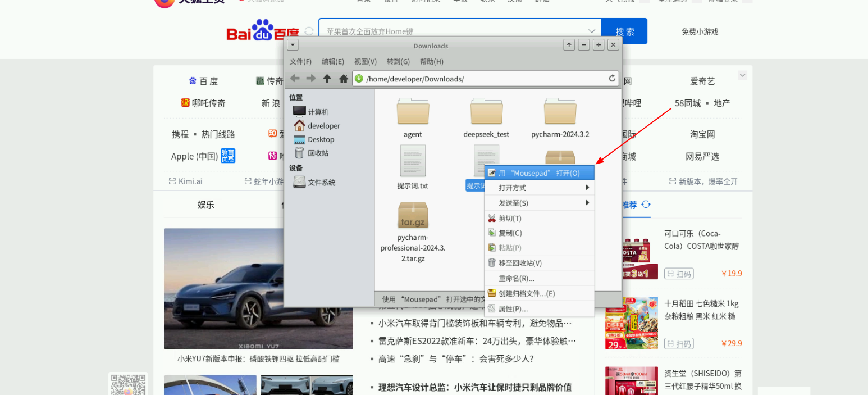Select the agent folder icon
868x395 pixels.
pos(413,111)
